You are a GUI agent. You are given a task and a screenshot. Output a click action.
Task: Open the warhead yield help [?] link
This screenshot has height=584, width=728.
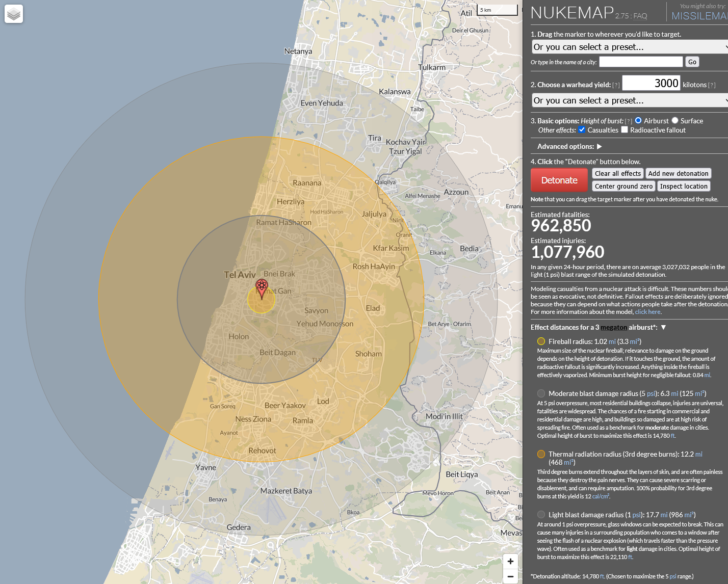tap(616, 85)
